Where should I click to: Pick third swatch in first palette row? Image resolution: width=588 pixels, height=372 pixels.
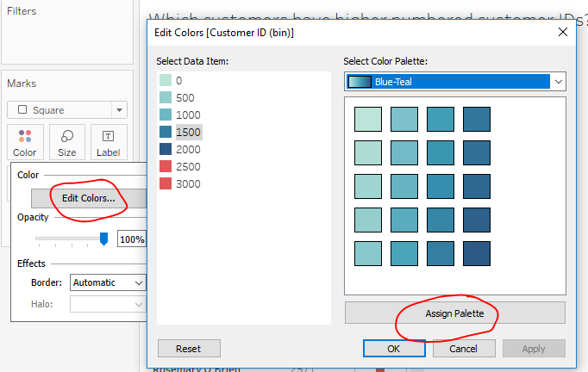tap(441, 119)
